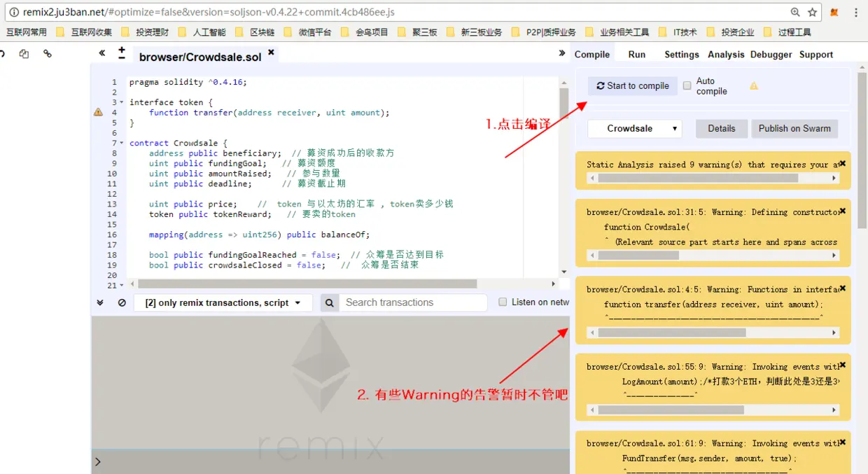Fold the code block at line 21
Image resolution: width=868 pixels, height=474 pixels.
(x=122, y=285)
